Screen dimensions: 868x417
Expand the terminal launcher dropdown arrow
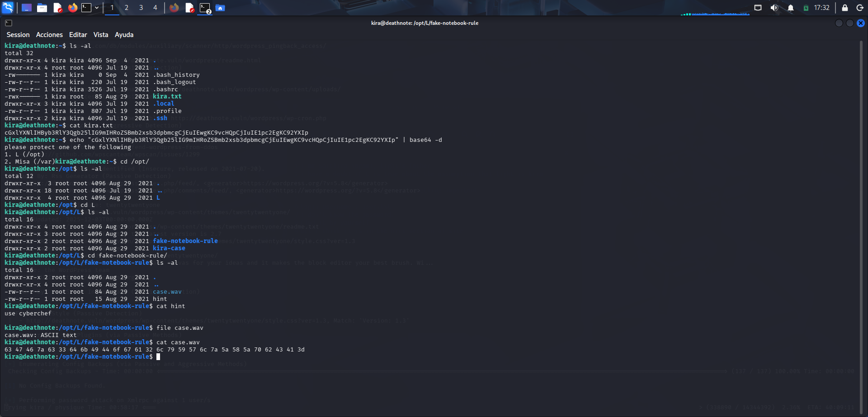click(97, 8)
